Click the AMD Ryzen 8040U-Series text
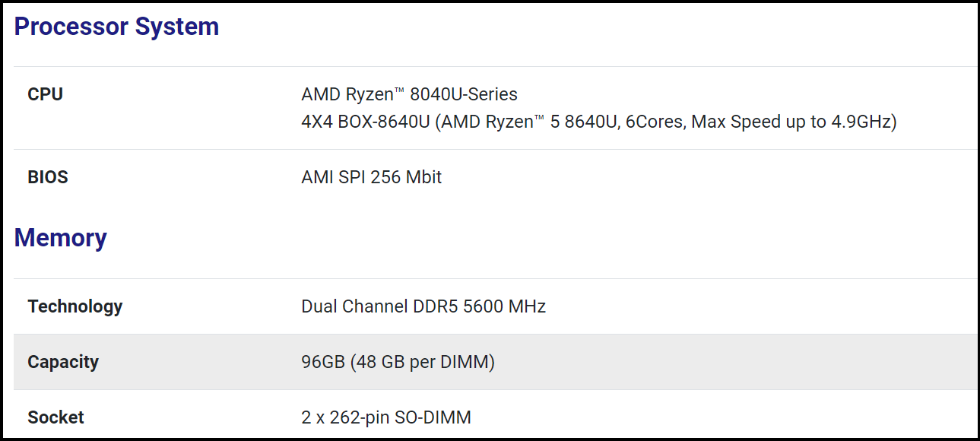 (409, 94)
